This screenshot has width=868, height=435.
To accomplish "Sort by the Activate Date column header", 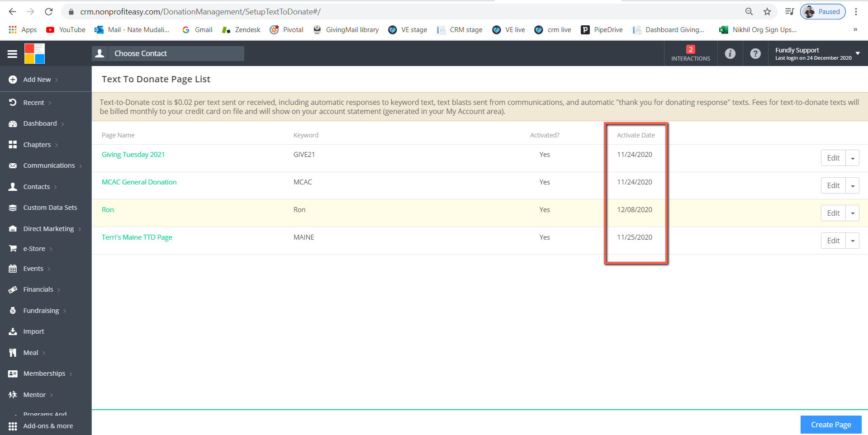I will click(x=636, y=135).
